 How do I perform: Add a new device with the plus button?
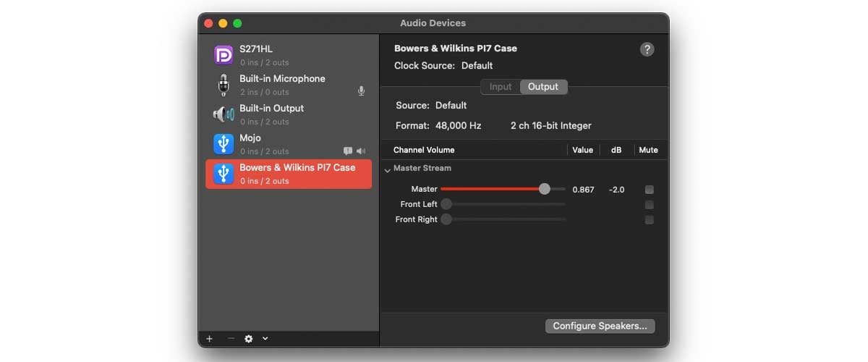[x=210, y=338]
